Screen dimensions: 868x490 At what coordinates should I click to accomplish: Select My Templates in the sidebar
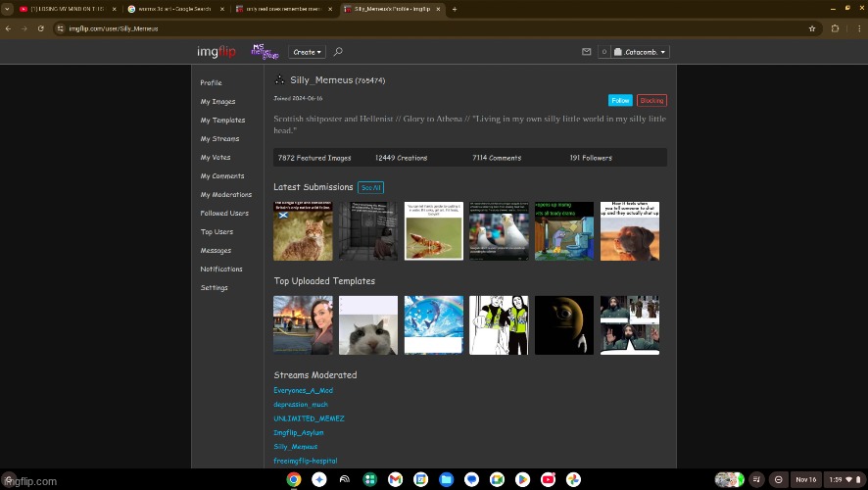click(222, 120)
